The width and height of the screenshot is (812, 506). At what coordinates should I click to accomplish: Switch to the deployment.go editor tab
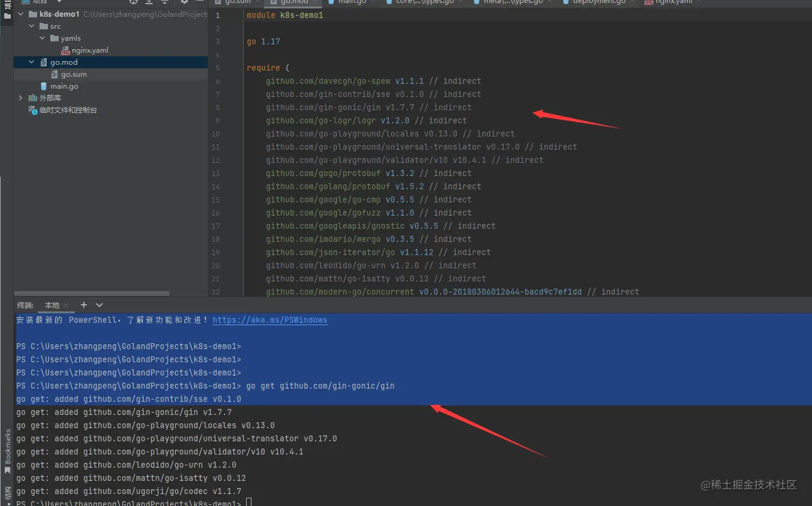click(599, 2)
